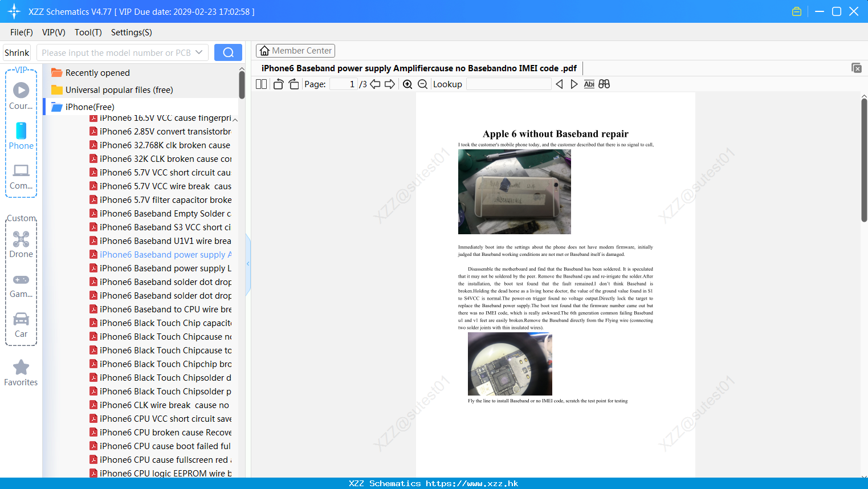Toggle the two-page view icon
This screenshot has height=489, width=868.
point(261,84)
